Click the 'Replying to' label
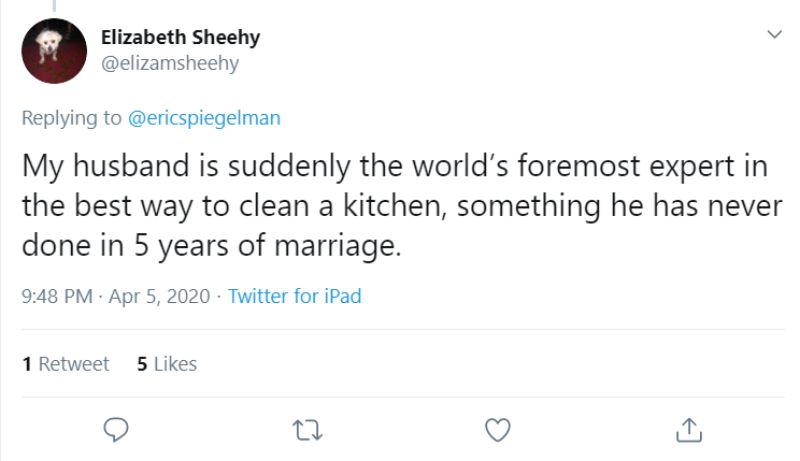Screen dimensions: 800x461 [x=74, y=118]
